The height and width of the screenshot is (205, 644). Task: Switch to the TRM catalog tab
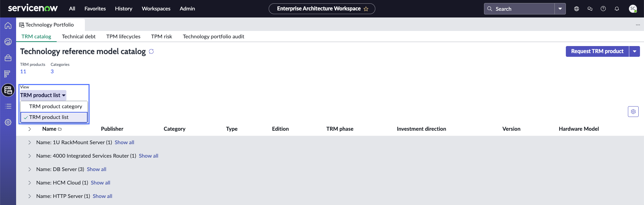[x=36, y=37]
